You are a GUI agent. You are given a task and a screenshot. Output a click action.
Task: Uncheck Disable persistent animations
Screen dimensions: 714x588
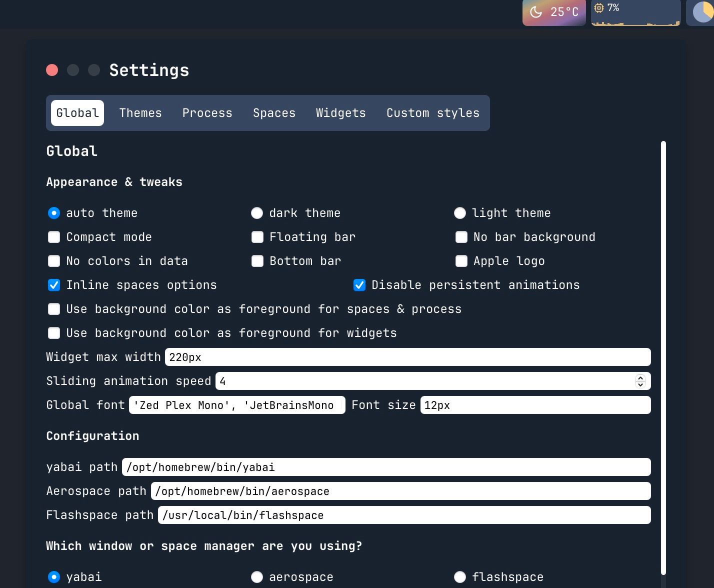[x=359, y=285]
